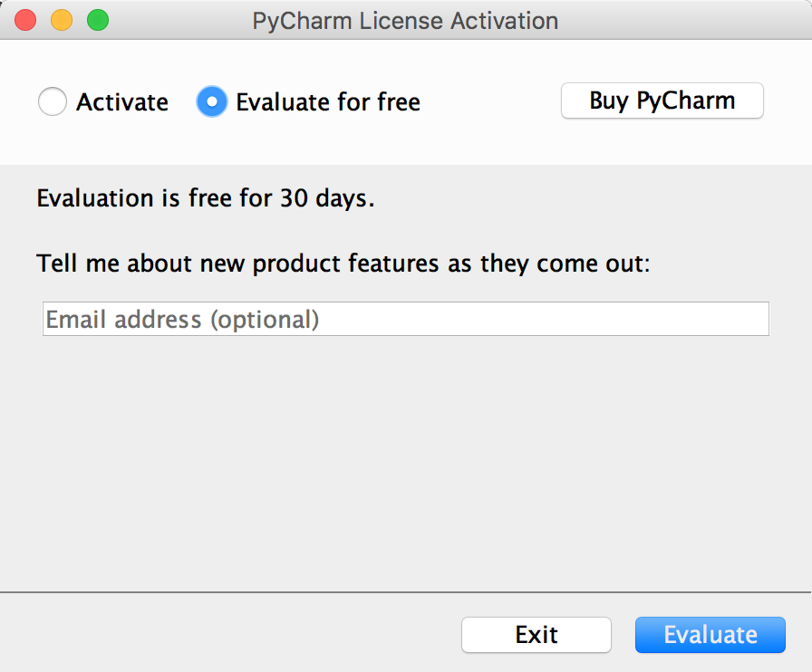Click the "Evaluation is free for 30 days" text
The width and height of the screenshot is (812, 672).
[206, 198]
